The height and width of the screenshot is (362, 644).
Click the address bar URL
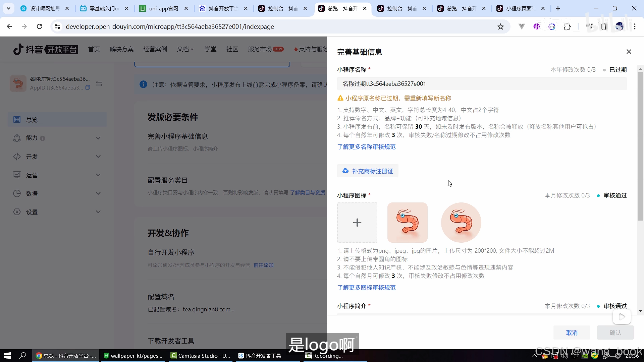pyautogui.click(x=170, y=26)
